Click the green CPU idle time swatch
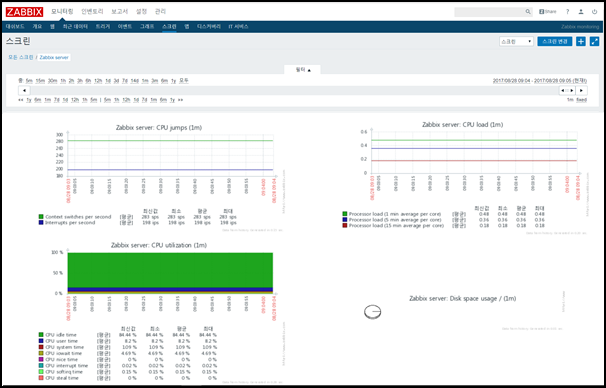Screen dimensions: 606x388 41,335
